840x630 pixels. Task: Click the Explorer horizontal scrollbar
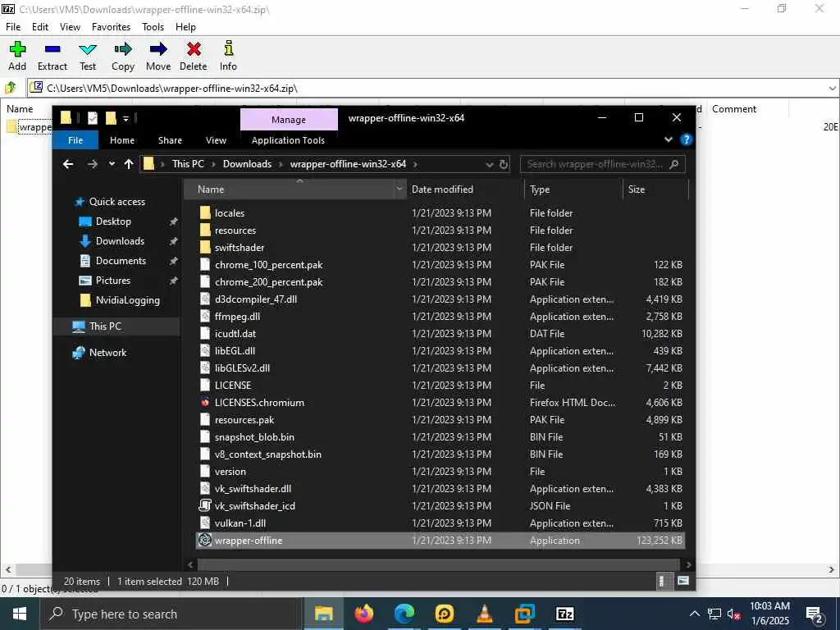point(438,564)
